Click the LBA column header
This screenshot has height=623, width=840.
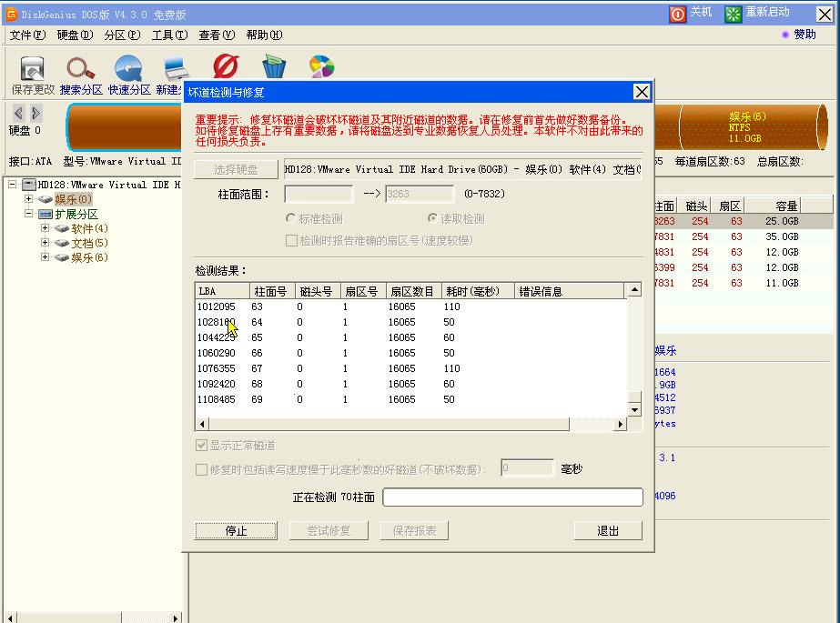[222, 291]
